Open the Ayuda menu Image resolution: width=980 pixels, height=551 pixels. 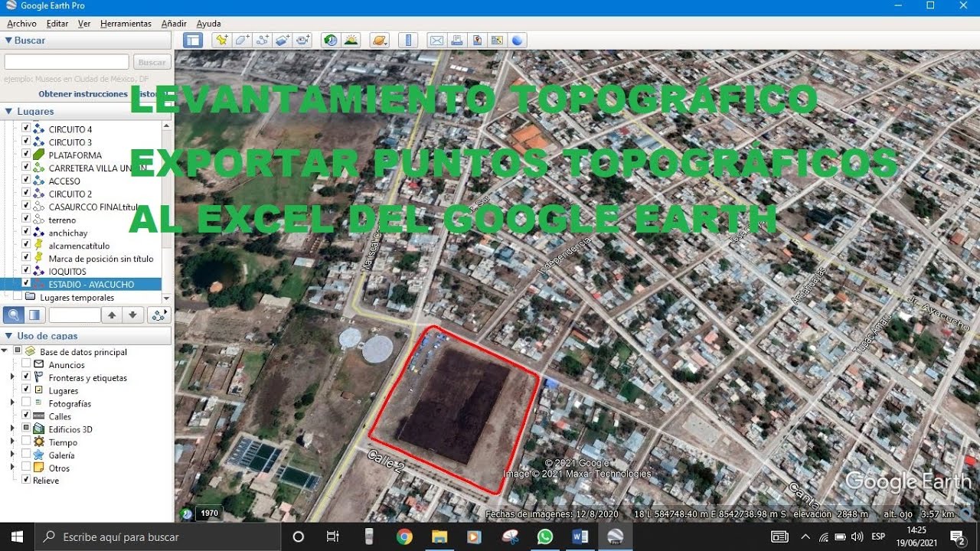click(209, 24)
